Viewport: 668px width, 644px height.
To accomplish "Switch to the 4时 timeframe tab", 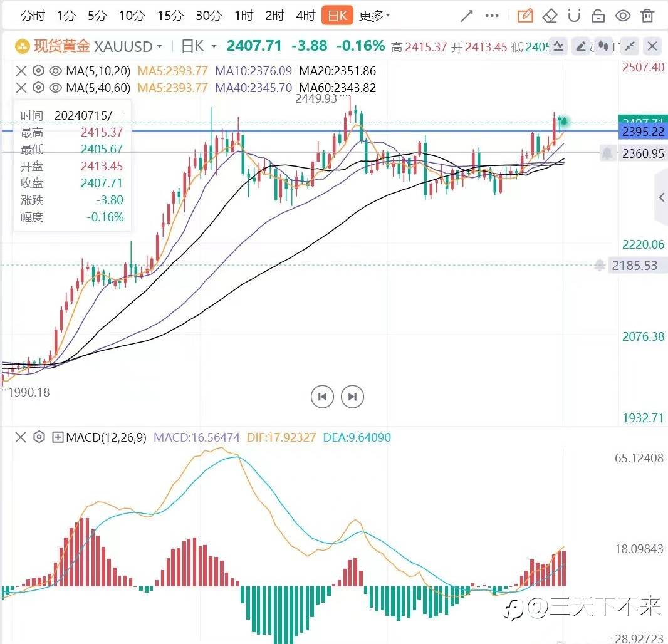I will pyautogui.click(x=305, y=16).
